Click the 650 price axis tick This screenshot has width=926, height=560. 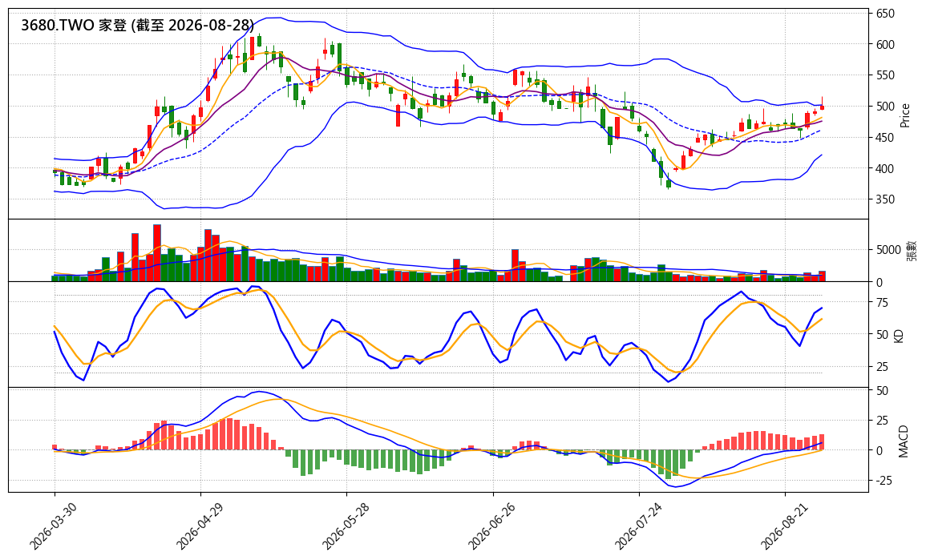(885, 14)
